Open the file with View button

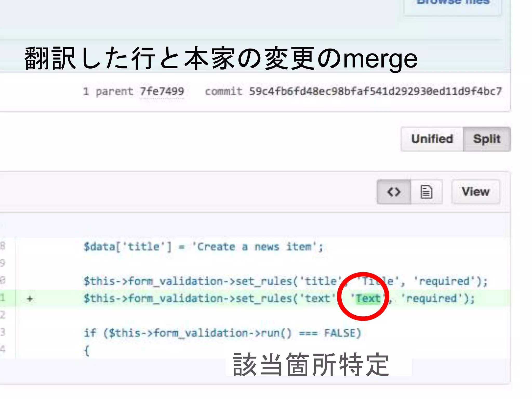point(476,192)
